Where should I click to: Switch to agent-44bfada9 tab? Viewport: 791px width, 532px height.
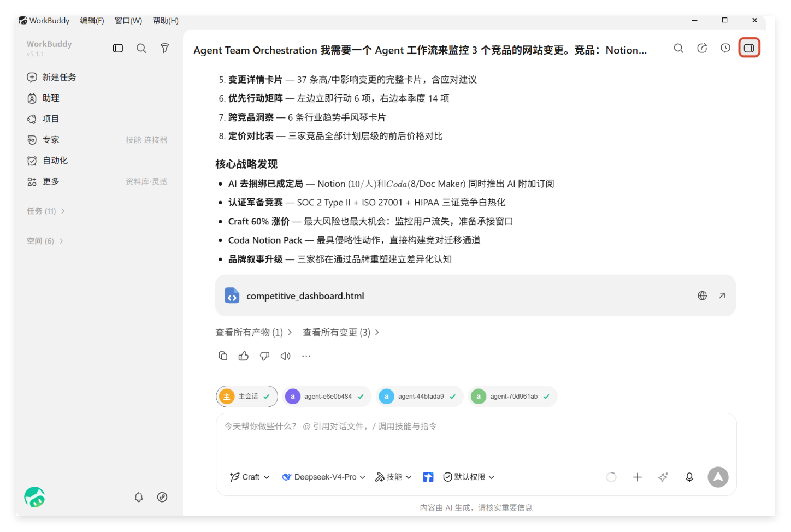(x=420, y=397)
